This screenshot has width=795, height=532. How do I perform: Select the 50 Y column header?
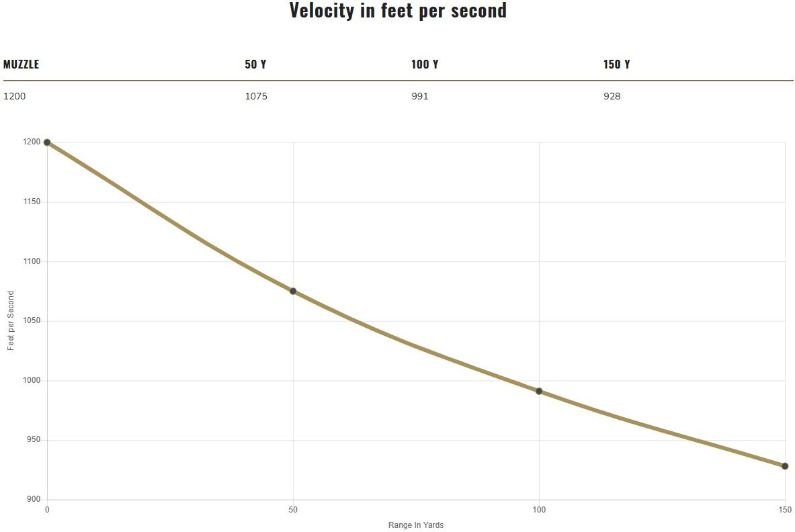(x=255, y=64)
